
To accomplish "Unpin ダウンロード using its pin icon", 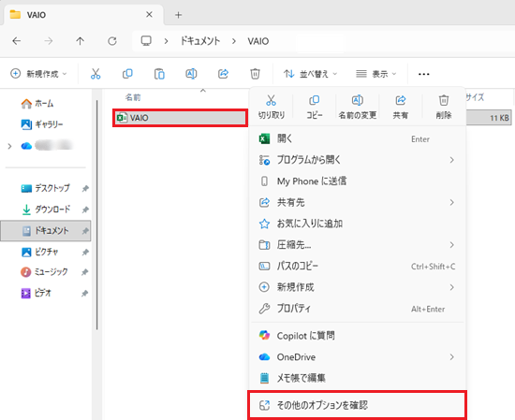I will (85, 210).
